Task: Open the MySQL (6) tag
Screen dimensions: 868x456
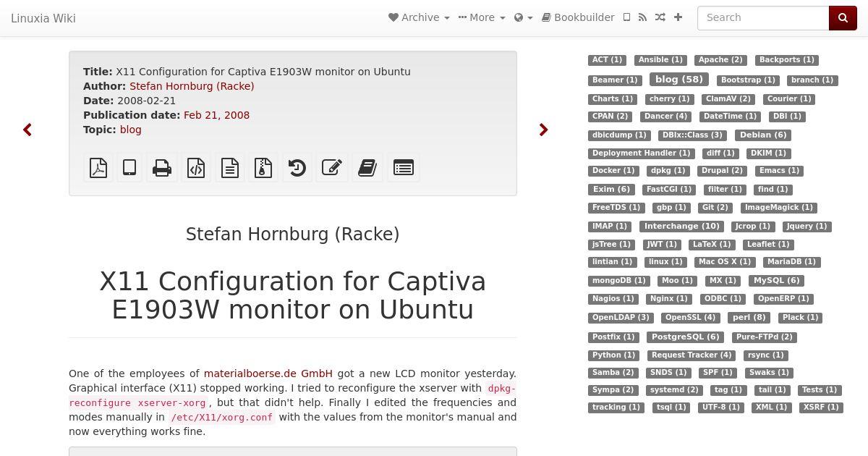Action: 776,280
